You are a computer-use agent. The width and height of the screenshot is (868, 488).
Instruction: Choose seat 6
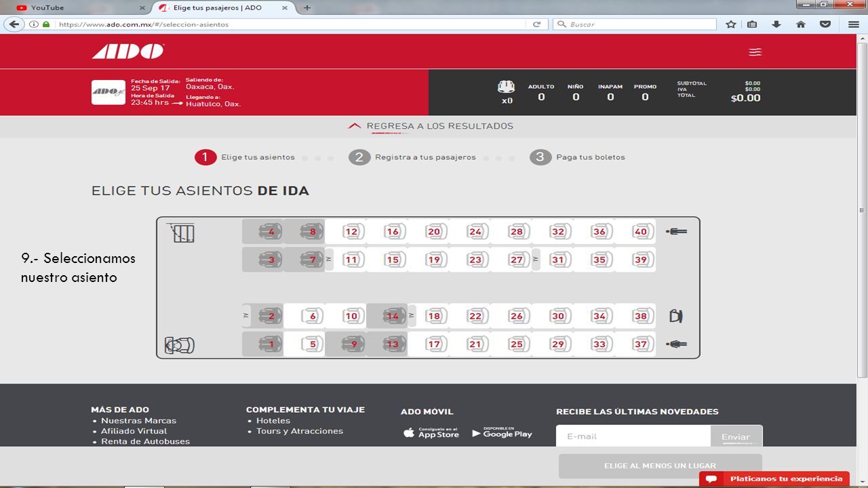(313, 316)
